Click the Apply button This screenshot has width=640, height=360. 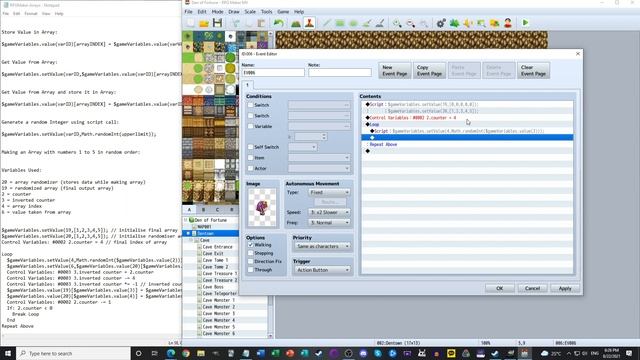coord(565,288)
